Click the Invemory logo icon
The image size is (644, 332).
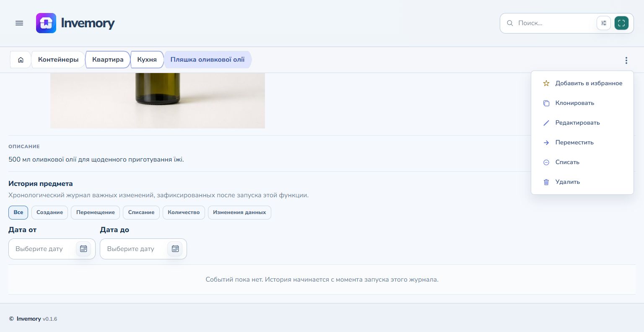[46, 23]
